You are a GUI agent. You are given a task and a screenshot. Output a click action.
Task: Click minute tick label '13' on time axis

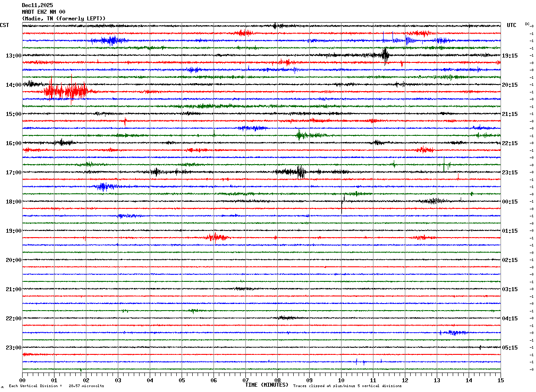coord(437,380)
